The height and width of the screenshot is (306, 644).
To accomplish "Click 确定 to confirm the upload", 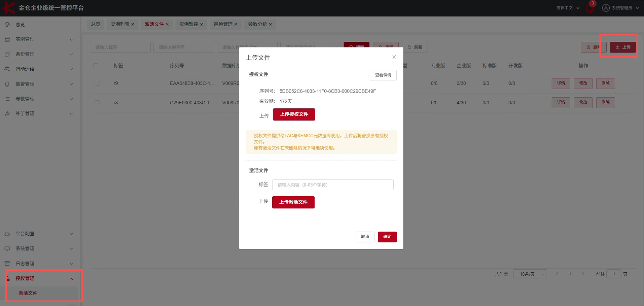I will pyautogui.click(x=387, y=237).
